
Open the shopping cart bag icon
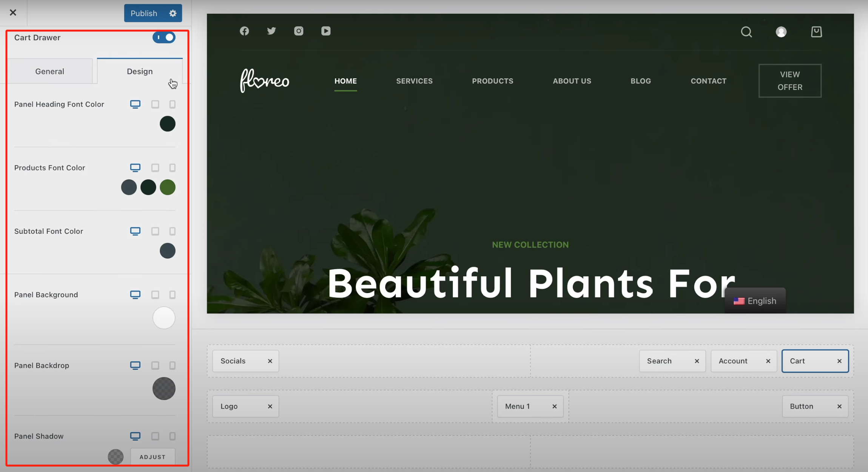(816, 32)
